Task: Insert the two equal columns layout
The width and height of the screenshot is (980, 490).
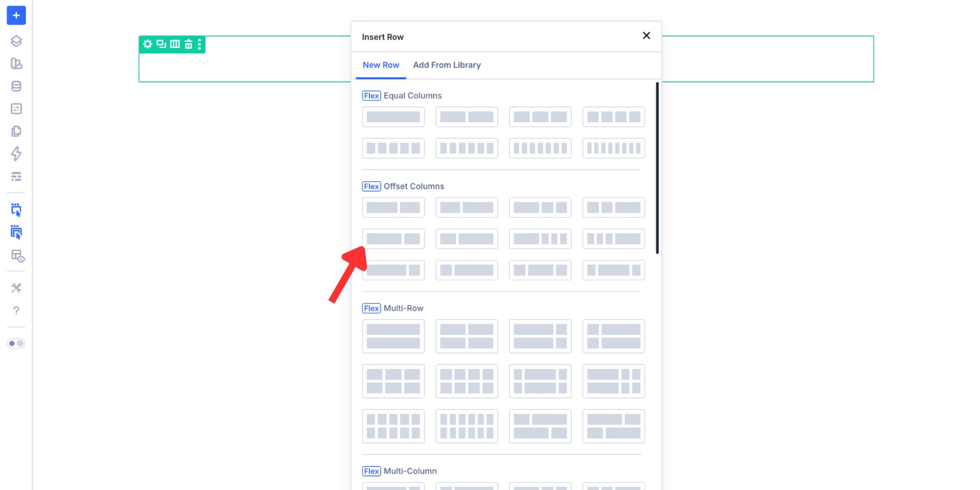Action: (x=467, y=117)
